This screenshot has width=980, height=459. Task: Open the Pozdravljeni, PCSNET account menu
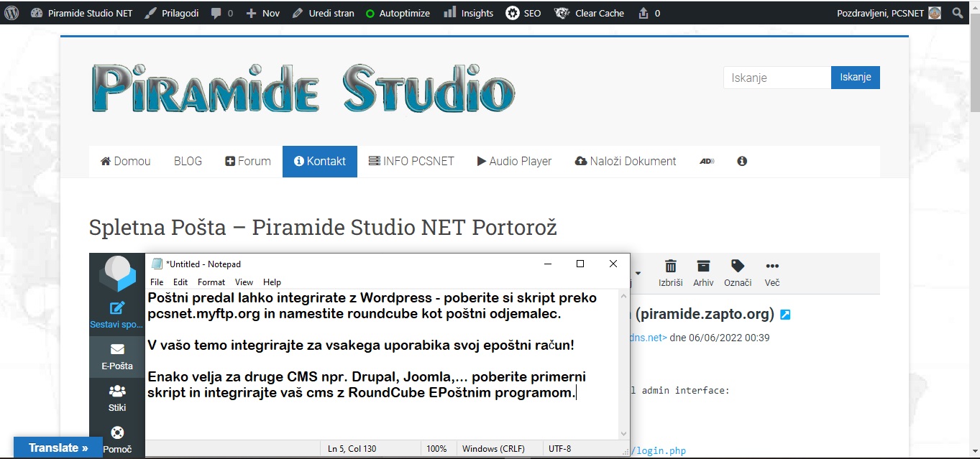(889, 13)
